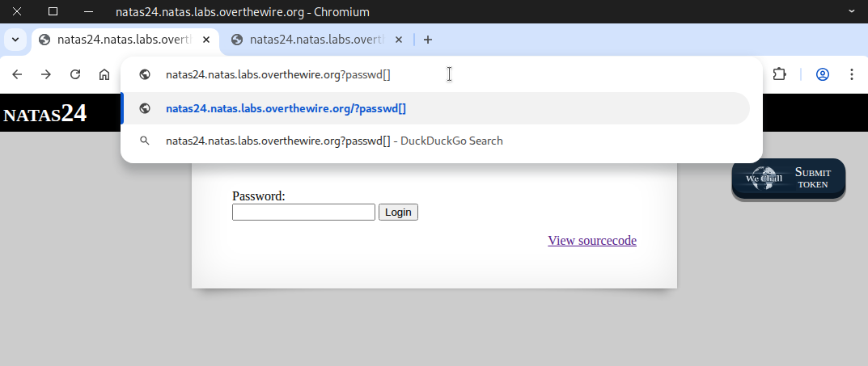
Task: Click the forward navigation arrow
Action: tap(46, 74)
